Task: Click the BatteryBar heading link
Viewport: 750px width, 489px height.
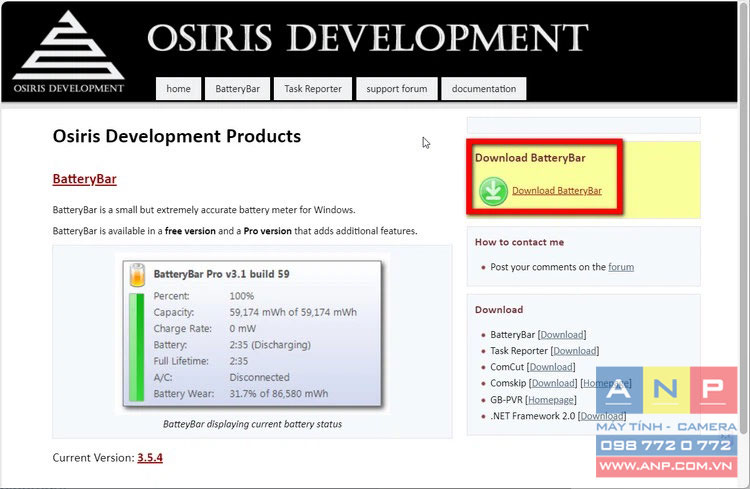Action: tap(85, 179)
